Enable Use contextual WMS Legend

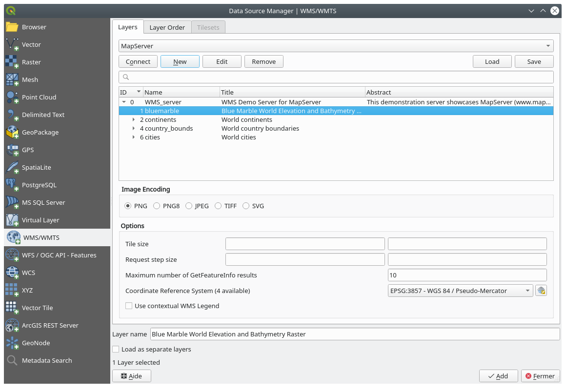(129, 306)
